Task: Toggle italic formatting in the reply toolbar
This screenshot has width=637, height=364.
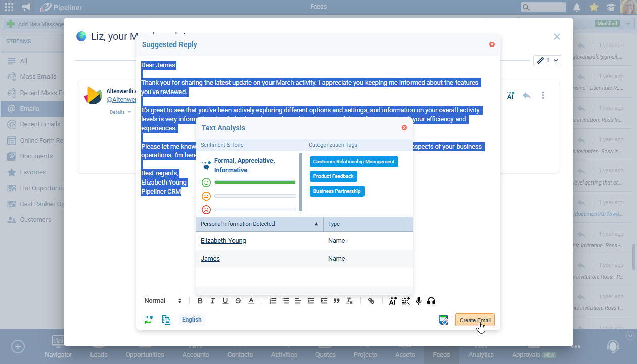Action: (213, 301)
